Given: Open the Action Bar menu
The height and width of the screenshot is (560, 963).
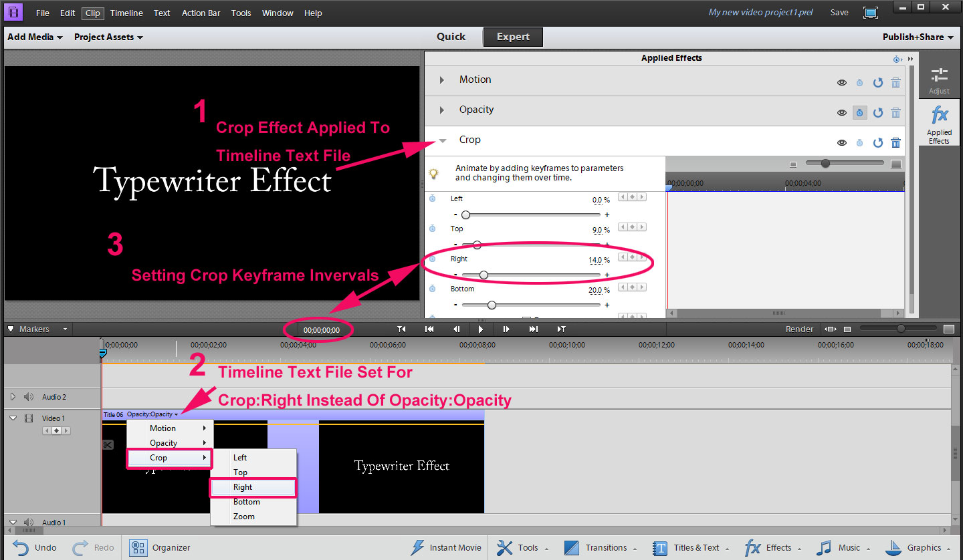Looking at the screenshot, I should (201, 13).
